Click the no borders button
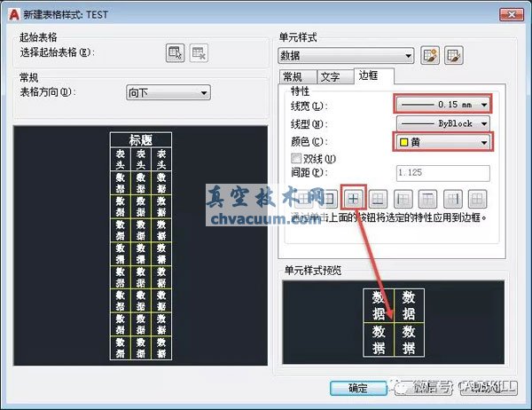This screenshot has width=532, height=410. pos(477,199)
